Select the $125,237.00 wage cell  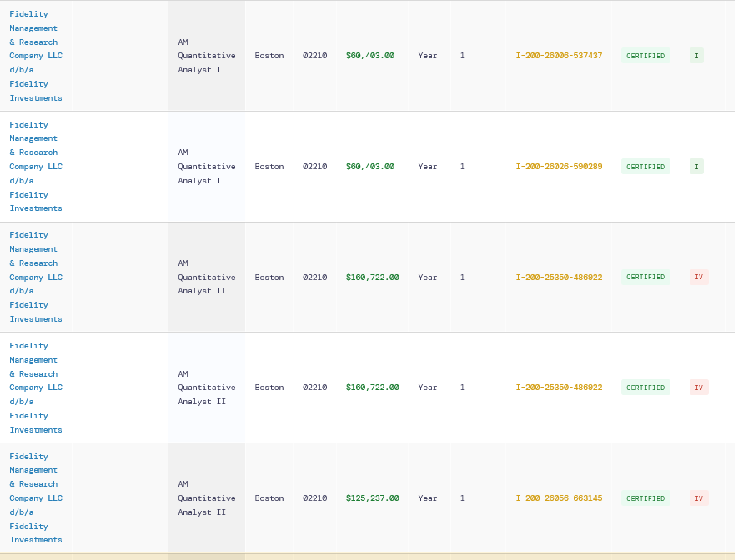[373, 498]
